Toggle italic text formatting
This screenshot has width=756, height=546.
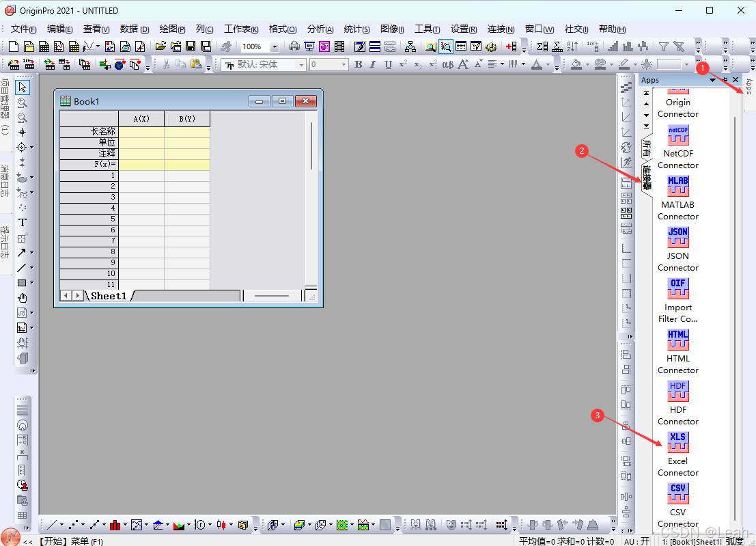click(x=373, y=64)
